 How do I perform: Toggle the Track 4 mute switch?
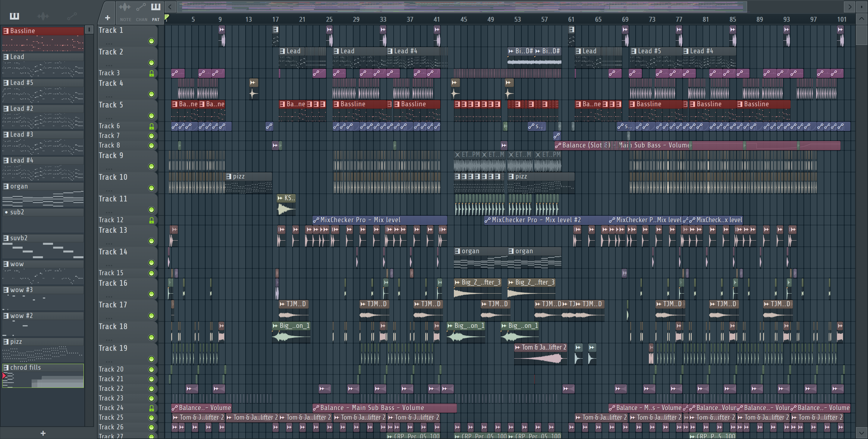[x=152, y=94]
